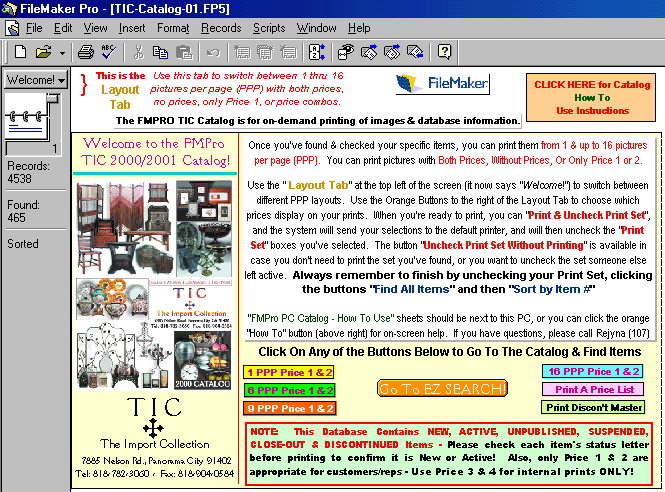Click the 2000 CATALOG clock image

point(203,360)
